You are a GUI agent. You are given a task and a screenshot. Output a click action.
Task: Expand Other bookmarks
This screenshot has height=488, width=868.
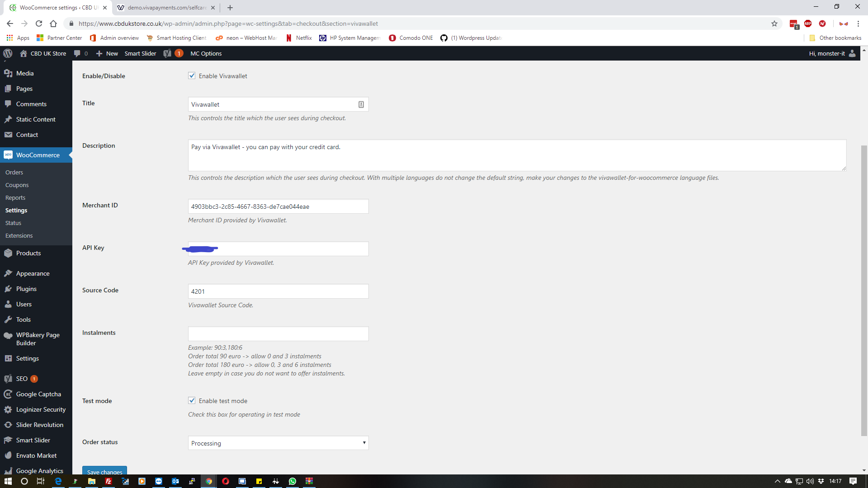tap(835, 38)
